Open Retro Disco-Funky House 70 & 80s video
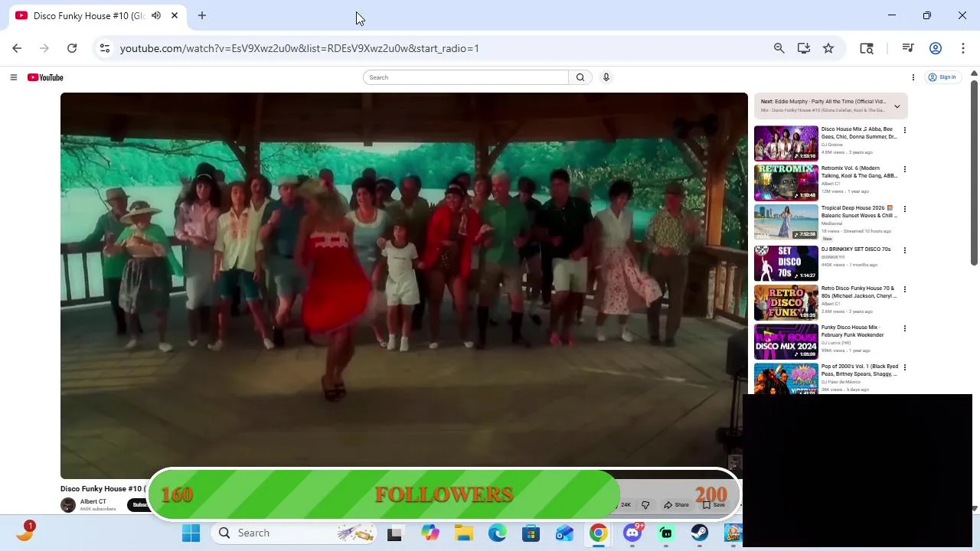Viewport: 980px width, 551px height. click(x=786, y=302)
